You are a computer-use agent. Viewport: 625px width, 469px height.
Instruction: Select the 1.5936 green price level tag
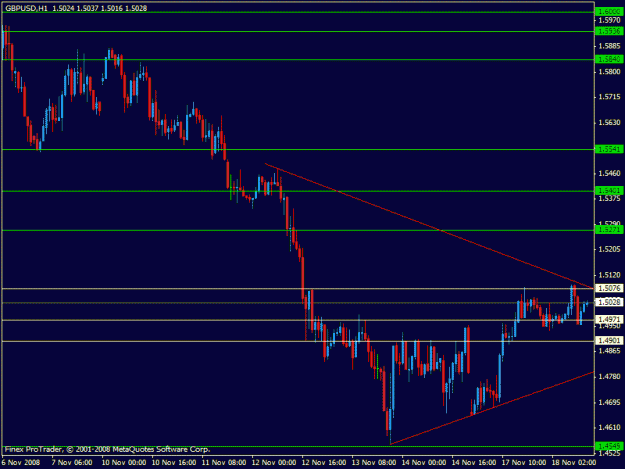click(609, 31)
